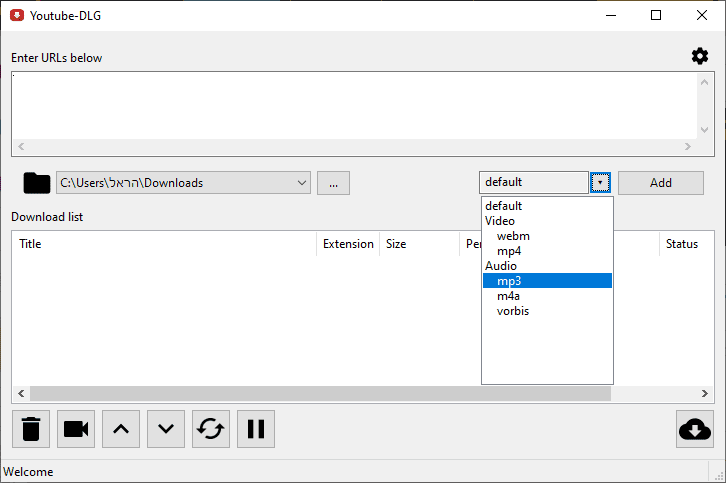The height and width of the screenshot is (483, 726).
Task: Click URL box scroll right arrow
Action: (x=688, y=146)
